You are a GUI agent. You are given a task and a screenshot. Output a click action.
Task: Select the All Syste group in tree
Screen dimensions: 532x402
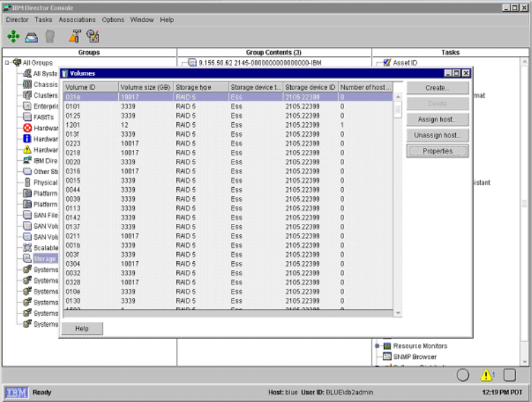pyautogui.click(x=46, y=73)
